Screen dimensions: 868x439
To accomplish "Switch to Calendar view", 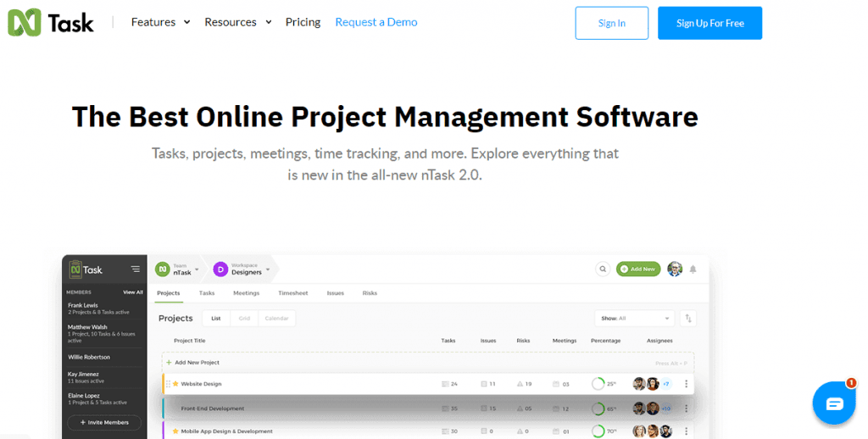I will point(277,319).
